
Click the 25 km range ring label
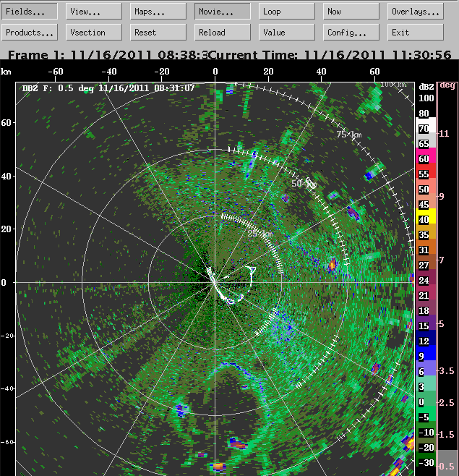pyautogui.click(x=260, y=234)
